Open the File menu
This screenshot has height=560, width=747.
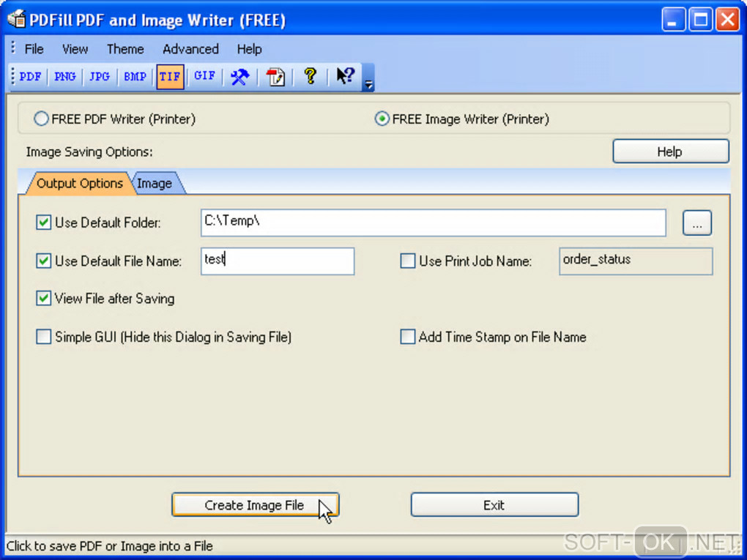pyautogui.click(x=34, y=49)
